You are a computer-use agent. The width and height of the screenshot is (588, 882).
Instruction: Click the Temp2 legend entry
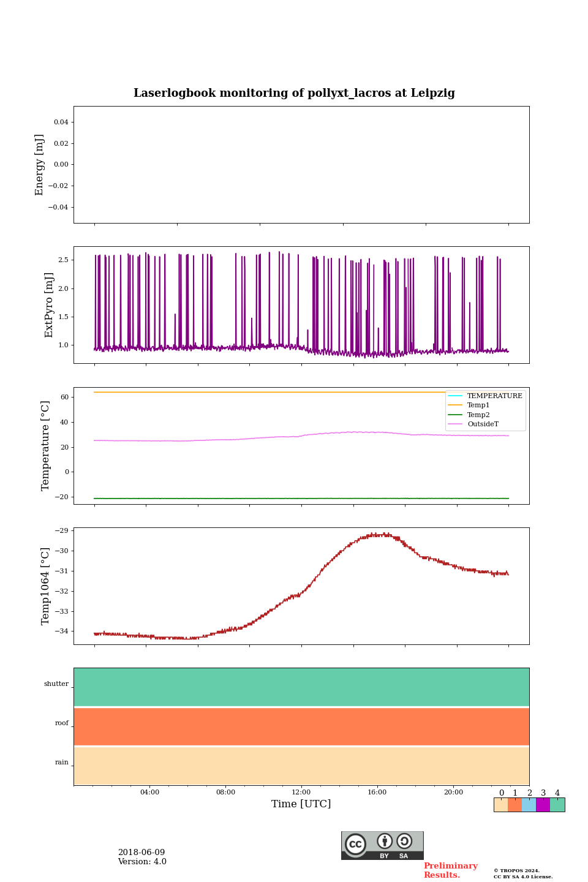coord(469,415)
